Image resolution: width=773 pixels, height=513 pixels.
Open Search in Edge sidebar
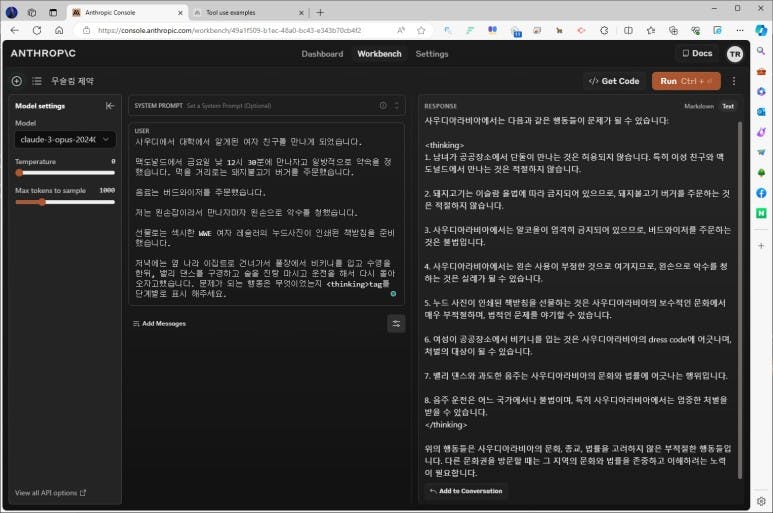pyautogui.click(x=761, y=51)
